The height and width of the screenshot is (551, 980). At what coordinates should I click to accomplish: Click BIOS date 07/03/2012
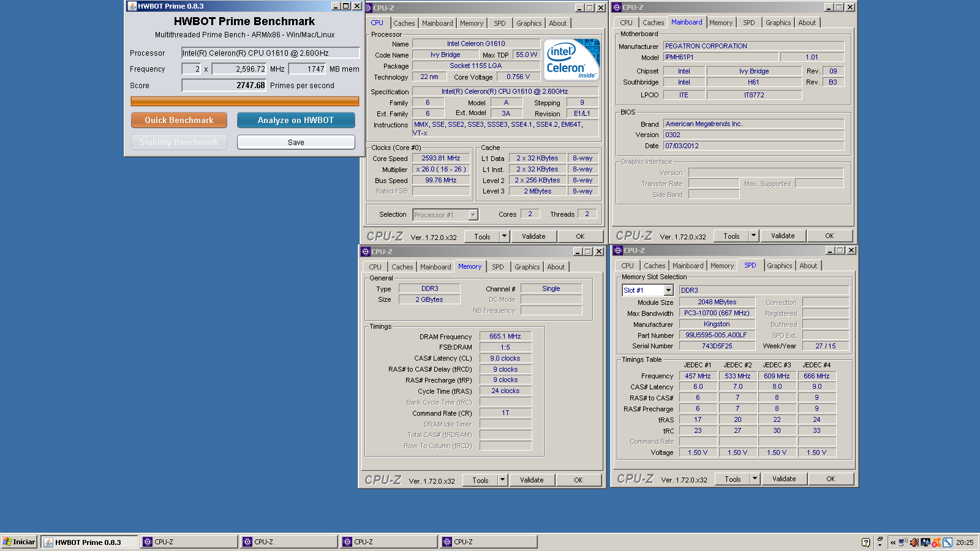tap(754, 146)
